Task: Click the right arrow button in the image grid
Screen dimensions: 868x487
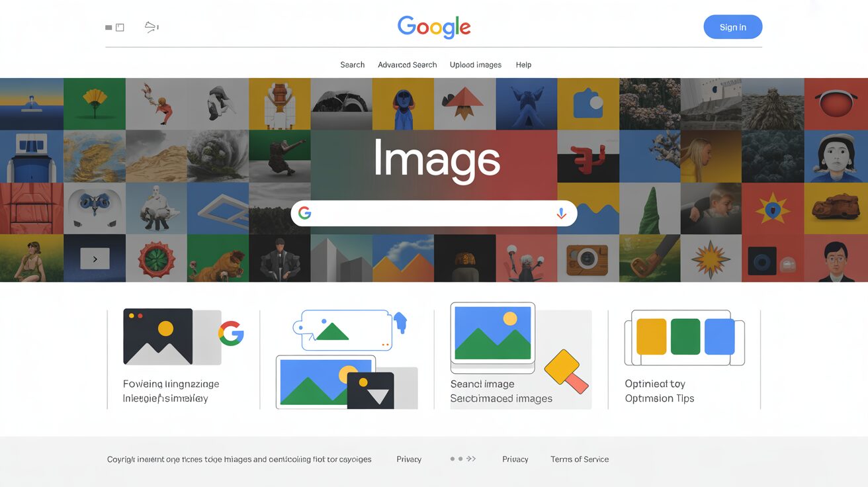Action: (x=95, y=259)
